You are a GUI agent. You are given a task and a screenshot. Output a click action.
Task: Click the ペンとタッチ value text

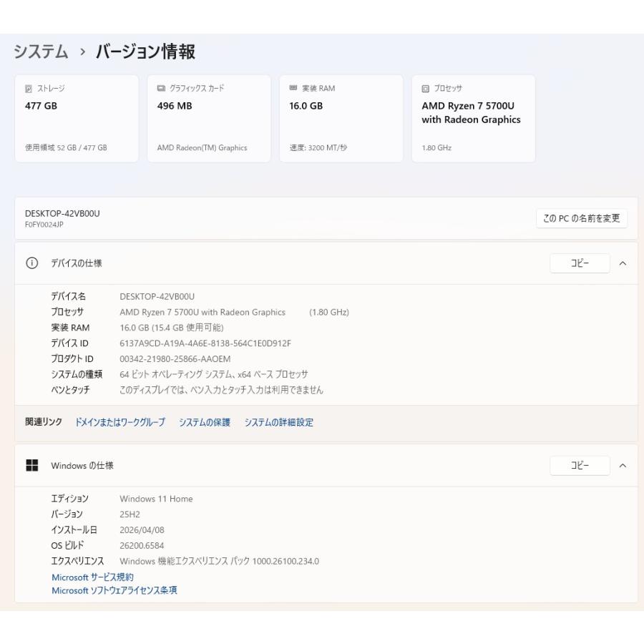(x=221, y=390)
